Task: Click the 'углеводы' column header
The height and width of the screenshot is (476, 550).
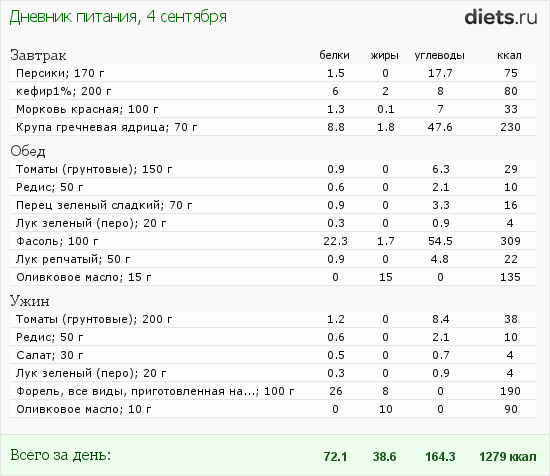Action: [x=440, y=55]
